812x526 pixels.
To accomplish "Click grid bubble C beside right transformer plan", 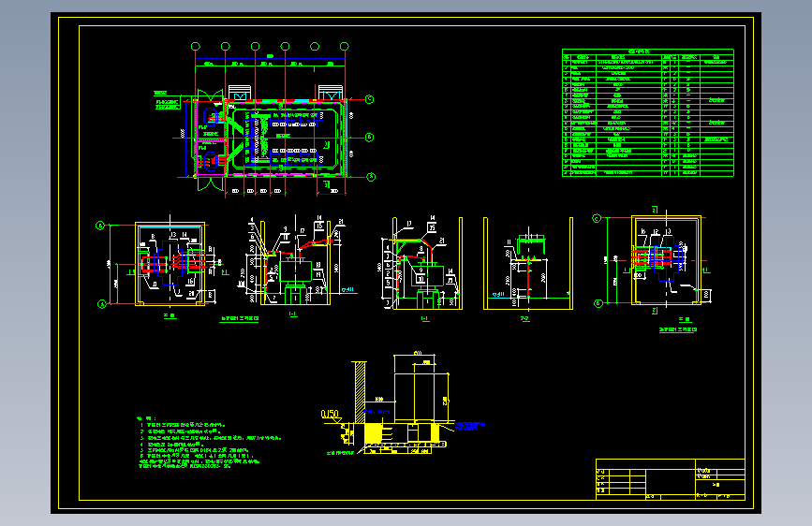I will pos(597,218).
